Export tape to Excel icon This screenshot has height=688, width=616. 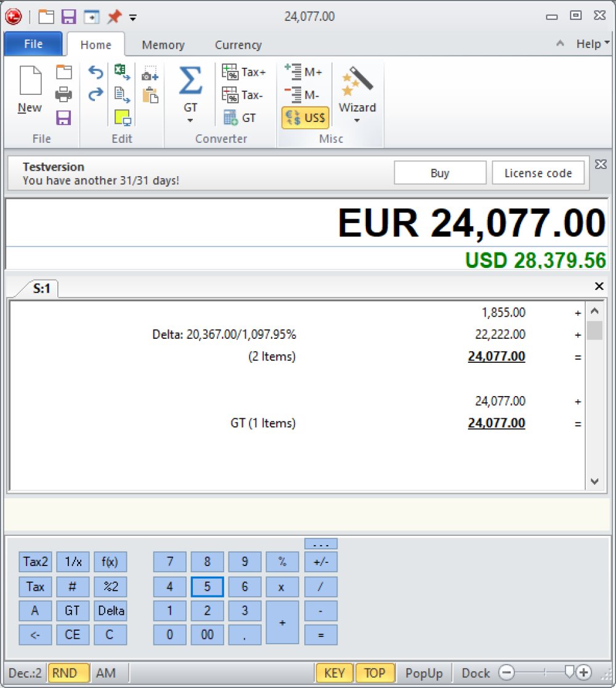click(x=122, y=72)
